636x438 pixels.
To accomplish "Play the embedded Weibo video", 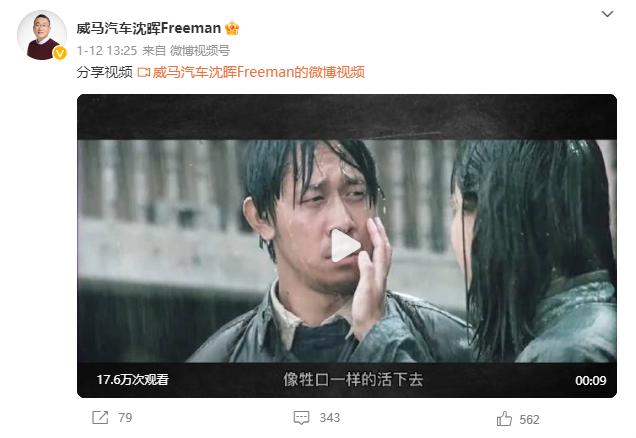I will click(346, 245).
